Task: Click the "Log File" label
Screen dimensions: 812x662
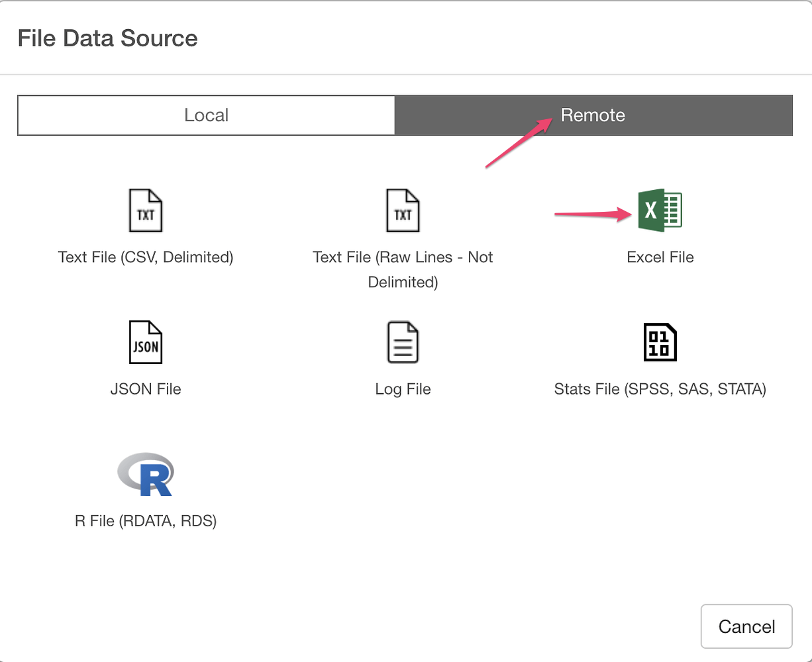Action: coord(403,389)
